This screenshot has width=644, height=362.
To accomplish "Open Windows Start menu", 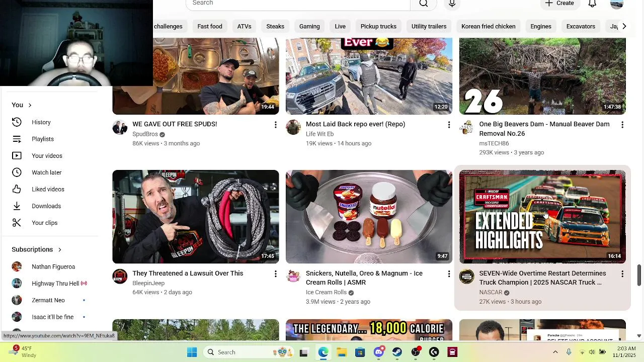I will click(x=192, y=352).
